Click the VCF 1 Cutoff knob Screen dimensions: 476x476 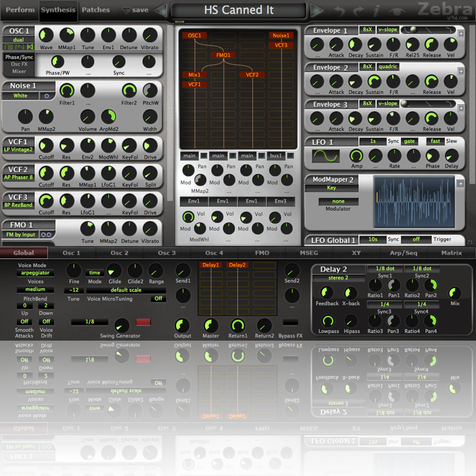click(46, 146)
